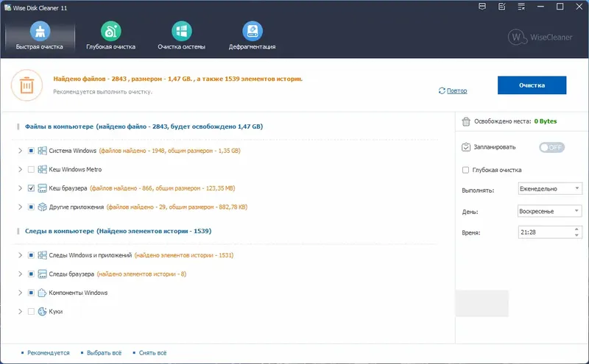Image resolution: width=589 pixels, height=364 pixels.
Task: Click the Повтор refresh arrow icon
Action: pos(442,90)
